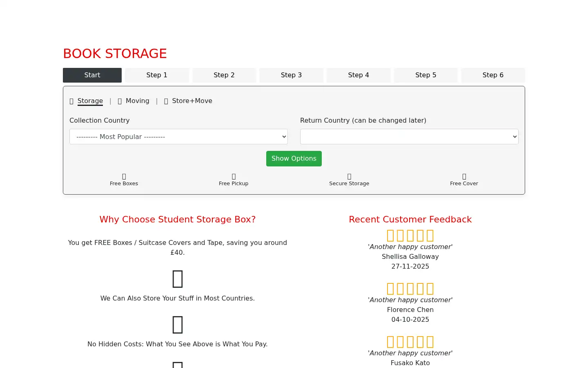Screen dimensions: 588x368
Task: Click the 'No Hidden Costs' sentence
Action: (x=178, y=344)
